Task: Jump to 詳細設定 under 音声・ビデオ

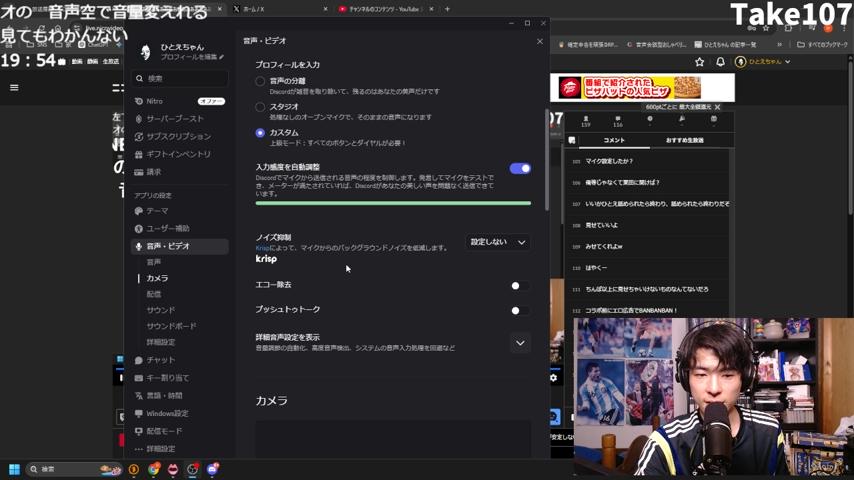Action: (161, 342)
